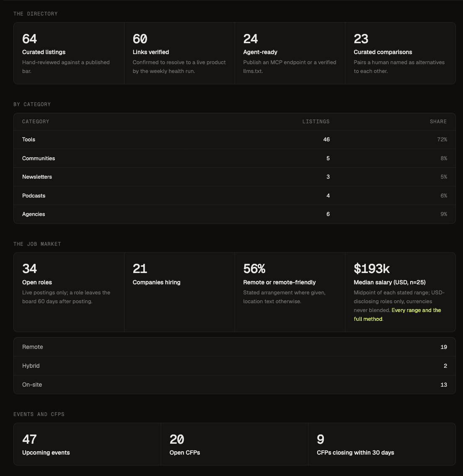Click the 'Companies hiring' label
The height and width of the screenshot is (476, 463).
156,283
